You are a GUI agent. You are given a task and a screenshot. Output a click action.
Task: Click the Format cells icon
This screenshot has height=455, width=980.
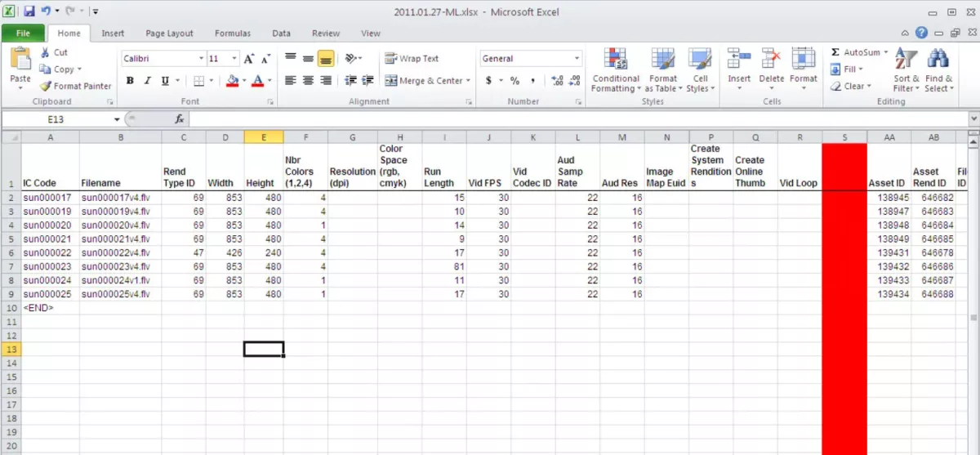[x=804, y=60]
